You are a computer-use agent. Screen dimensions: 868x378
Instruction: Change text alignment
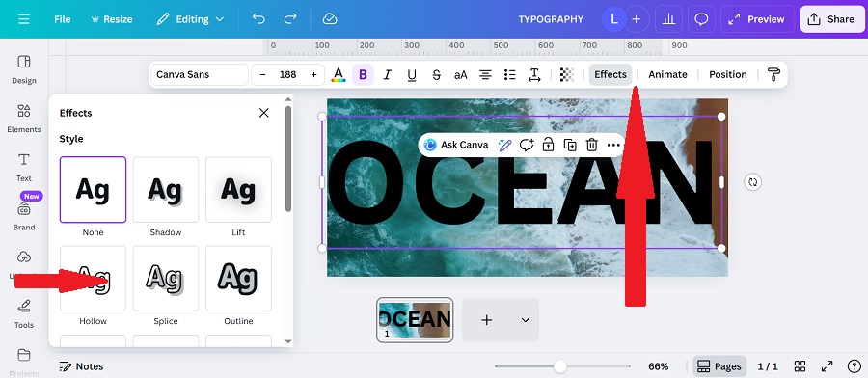click(485, 74)
